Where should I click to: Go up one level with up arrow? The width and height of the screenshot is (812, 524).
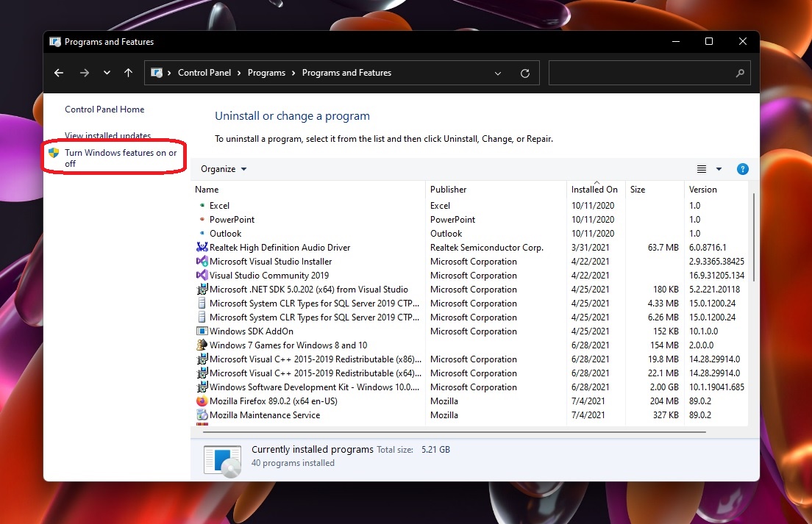pos(129,73)
